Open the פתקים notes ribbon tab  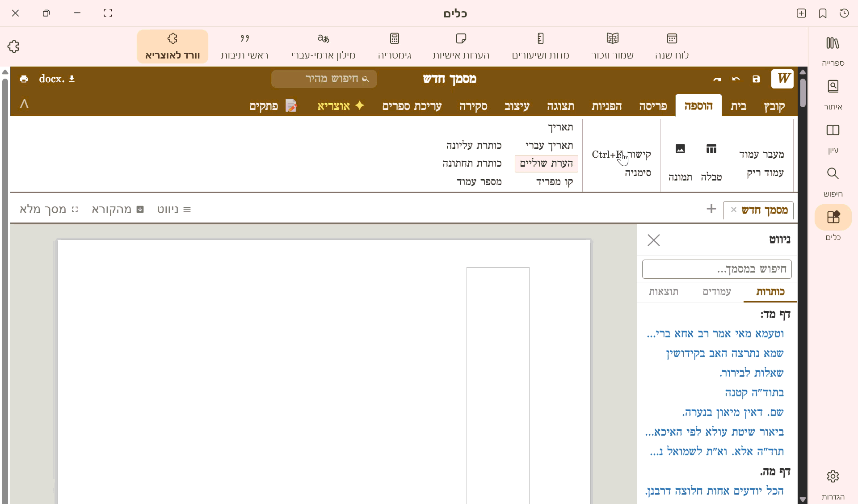[273, 106]
